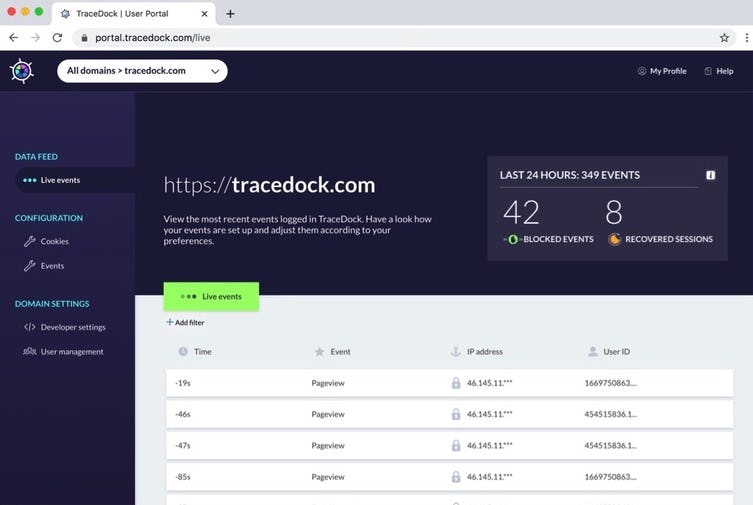The height and width of the screenshot is (505, 753).
Task: Click the IP address anchor icon
Action: [x=456, y=352]
